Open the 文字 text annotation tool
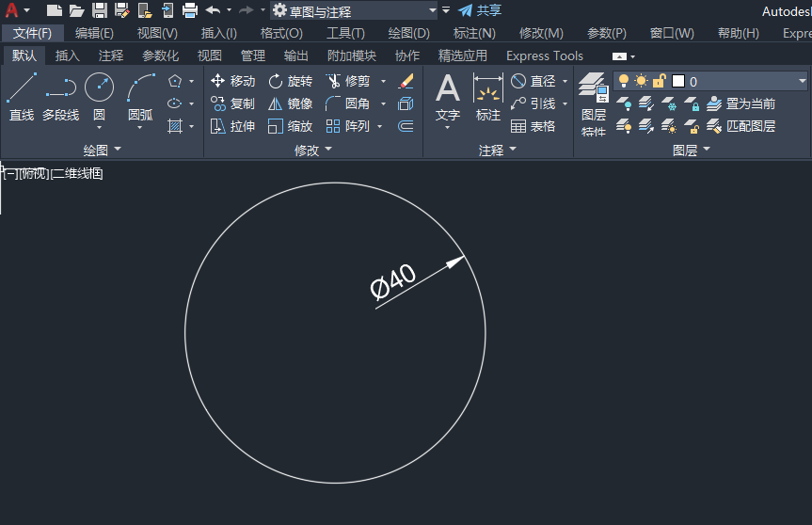812x525 pixels. (448, 99)
